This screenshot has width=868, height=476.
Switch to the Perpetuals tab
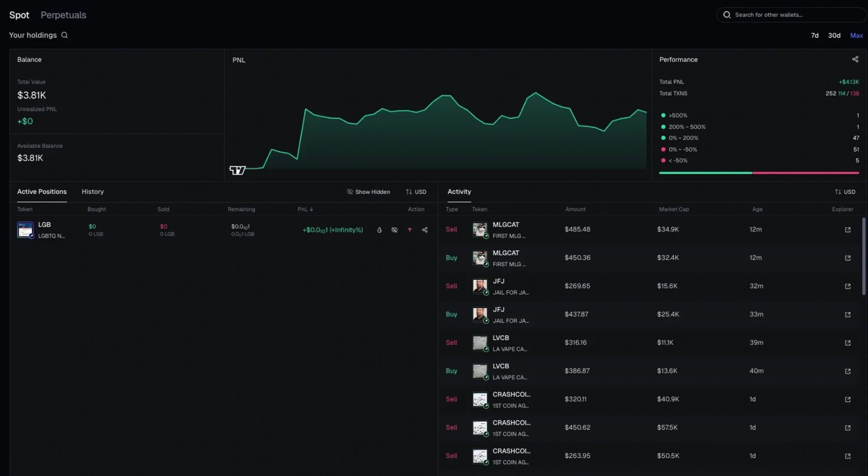63,15
